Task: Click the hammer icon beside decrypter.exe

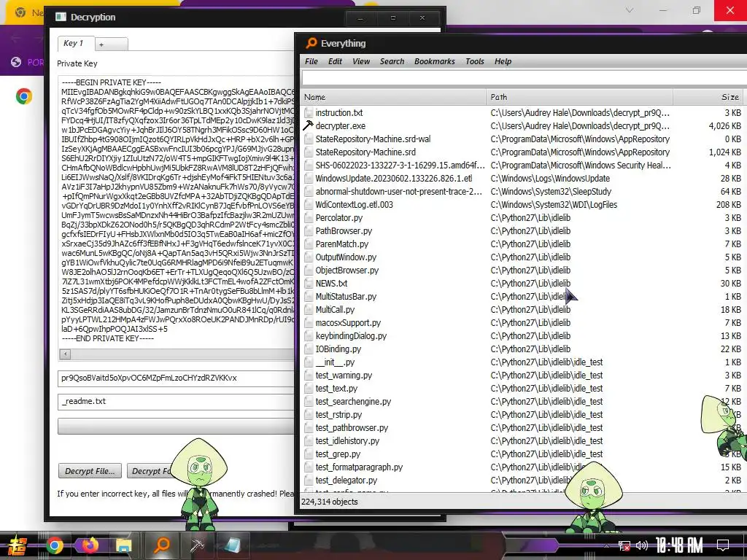Action: pos(308,125)
